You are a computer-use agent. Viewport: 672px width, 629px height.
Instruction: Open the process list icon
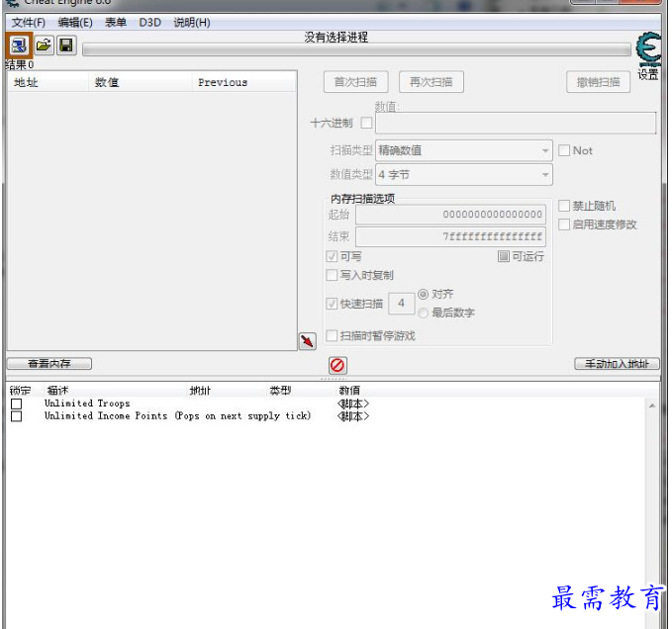click(x=19, y=45)
